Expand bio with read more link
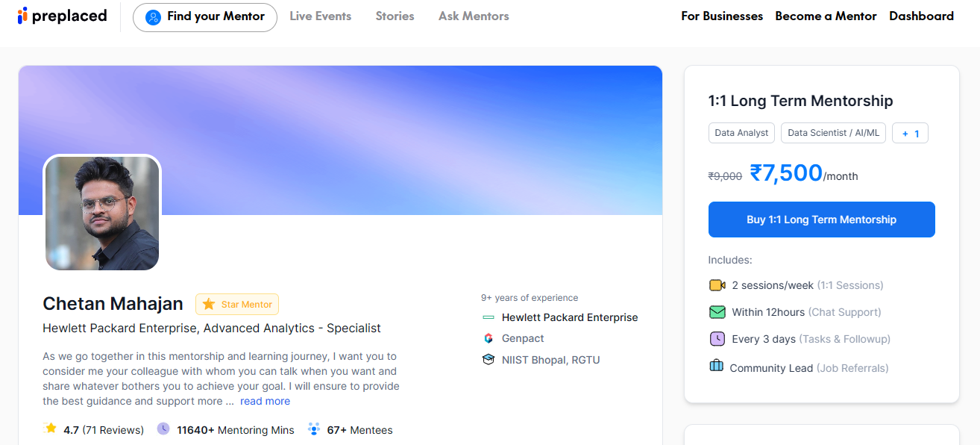Screen dimensions: 980x445 (x=265, y=401)
